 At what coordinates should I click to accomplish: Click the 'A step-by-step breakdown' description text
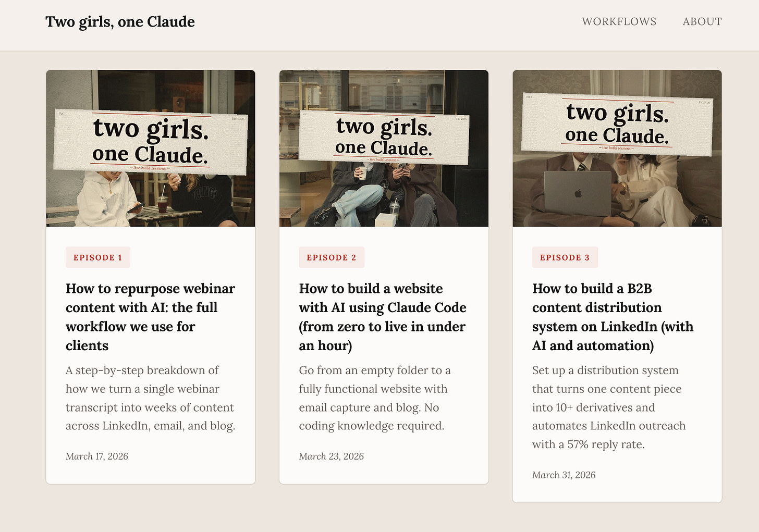click(151, 398)
